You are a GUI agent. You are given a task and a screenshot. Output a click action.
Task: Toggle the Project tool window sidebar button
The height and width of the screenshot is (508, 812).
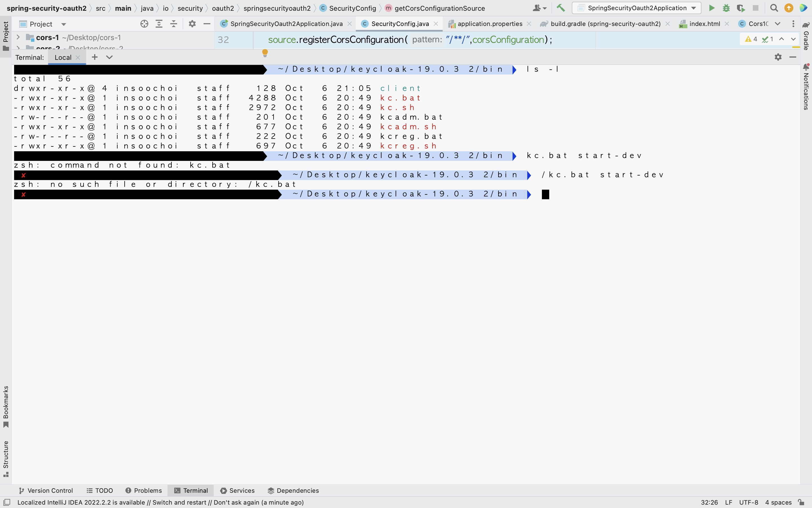pyautogui.click(x=6, y=36)
